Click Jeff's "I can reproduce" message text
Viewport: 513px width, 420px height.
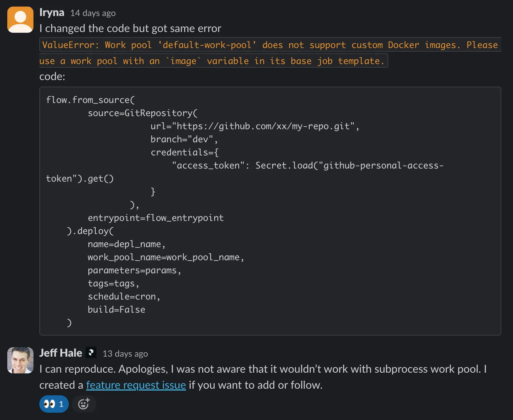pyautogui.click(x=262, y=369)
